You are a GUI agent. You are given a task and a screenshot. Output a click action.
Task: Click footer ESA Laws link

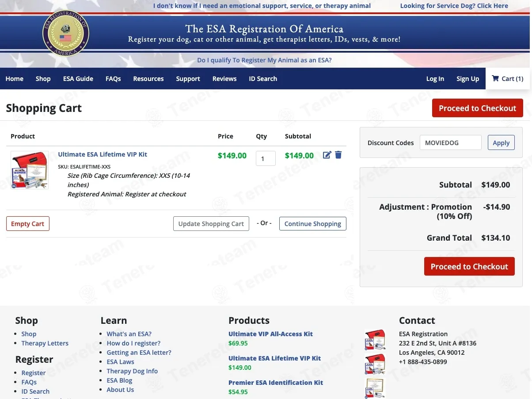tap(120, 362)
